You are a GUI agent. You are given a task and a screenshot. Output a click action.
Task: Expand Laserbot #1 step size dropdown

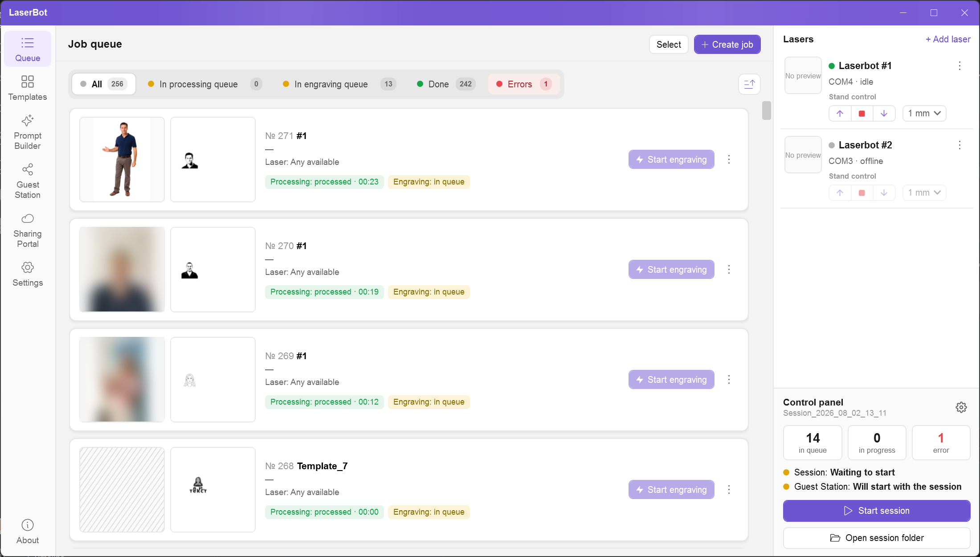click(924, 114)
